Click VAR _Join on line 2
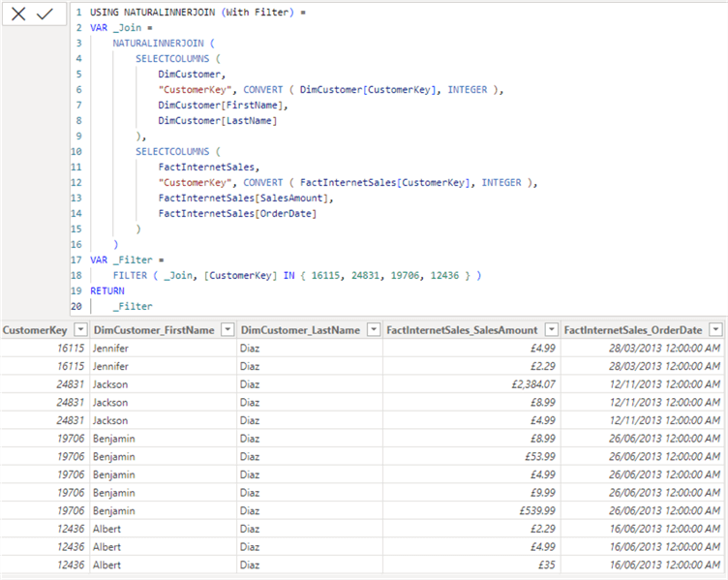The image size is (728, 580). (x=115, y=28)
